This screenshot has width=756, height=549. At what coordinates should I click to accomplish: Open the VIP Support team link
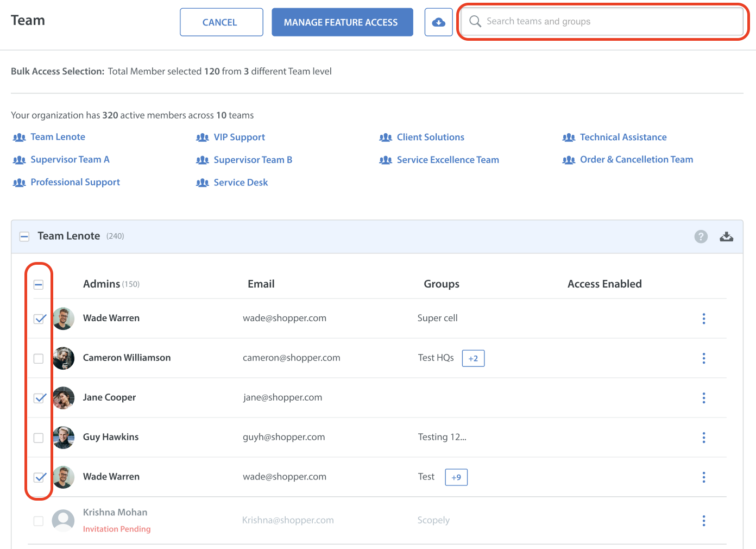239,138
